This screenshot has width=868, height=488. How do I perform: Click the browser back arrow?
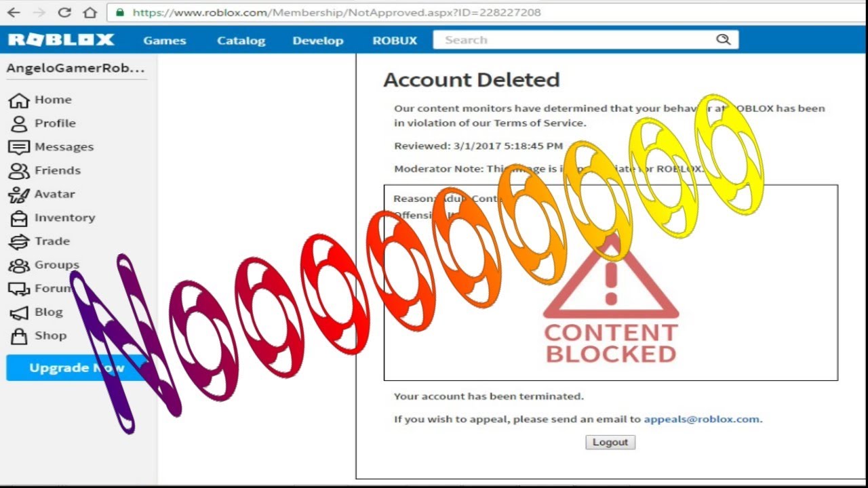coord(14,12)
